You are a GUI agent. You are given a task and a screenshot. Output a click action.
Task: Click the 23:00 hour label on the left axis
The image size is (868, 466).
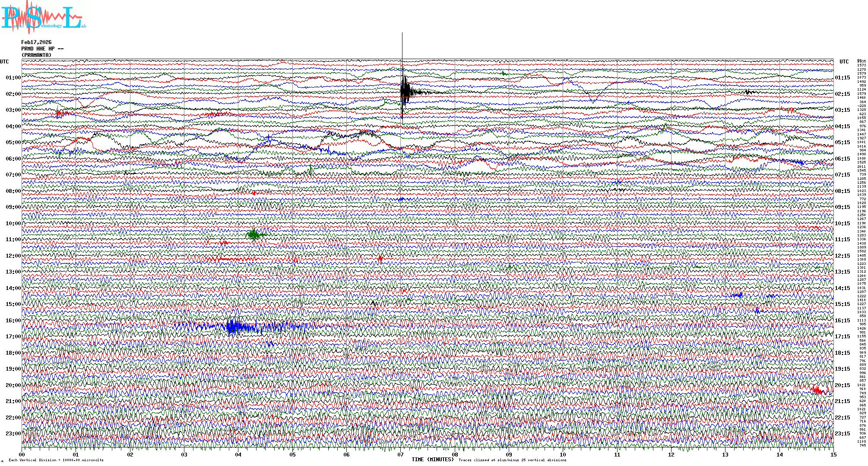13,434
